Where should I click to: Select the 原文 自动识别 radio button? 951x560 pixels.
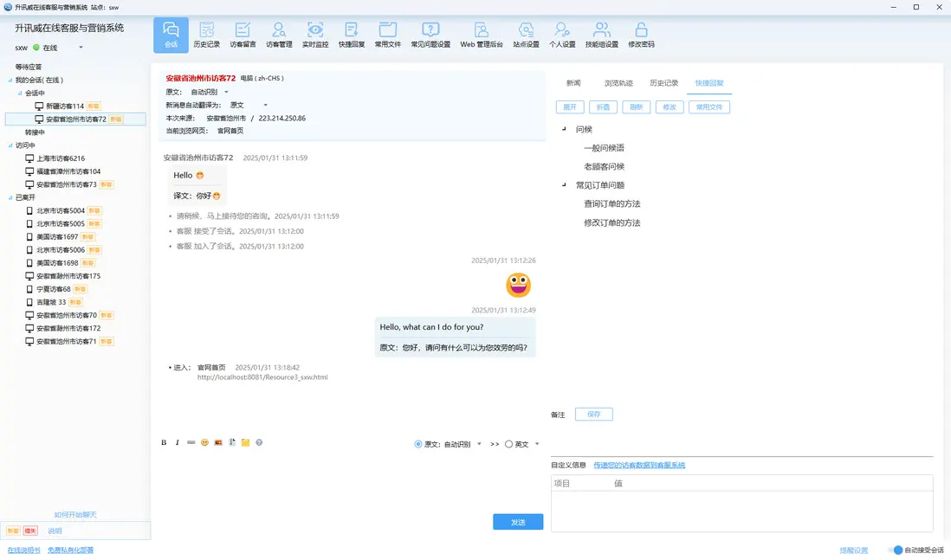coord(417,444)
